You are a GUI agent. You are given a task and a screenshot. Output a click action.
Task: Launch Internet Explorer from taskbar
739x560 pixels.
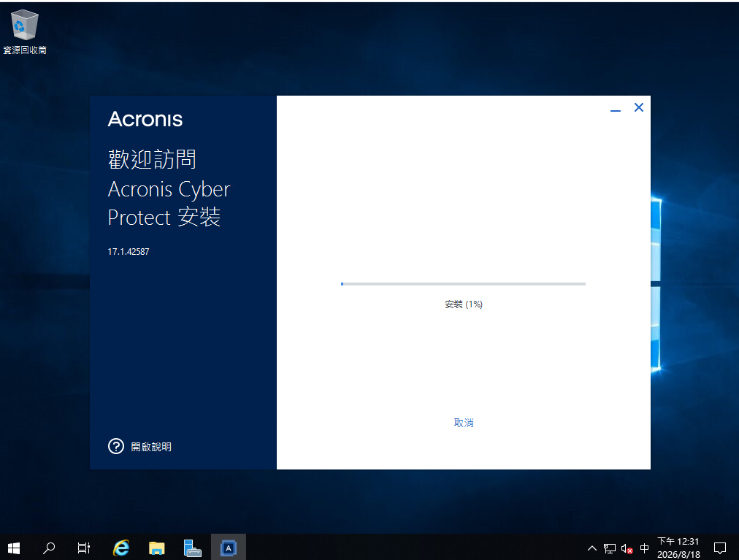point(121,548)
